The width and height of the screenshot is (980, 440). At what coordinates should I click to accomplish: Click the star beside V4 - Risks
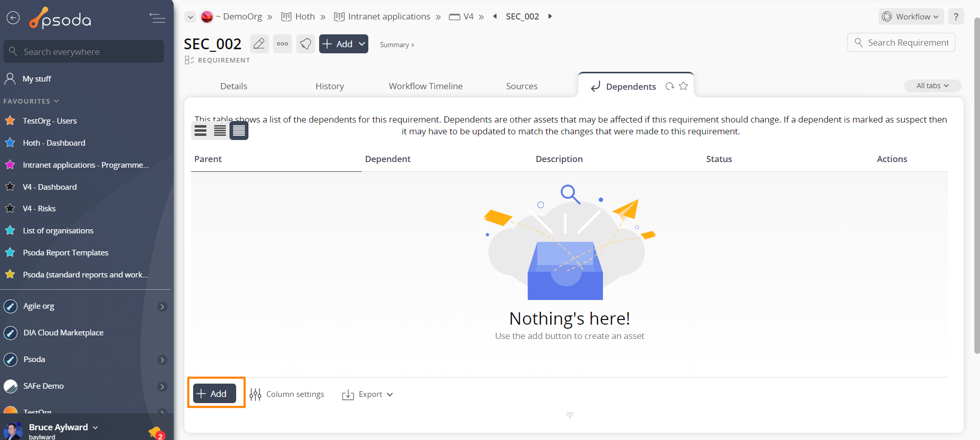tap(10, 208)
